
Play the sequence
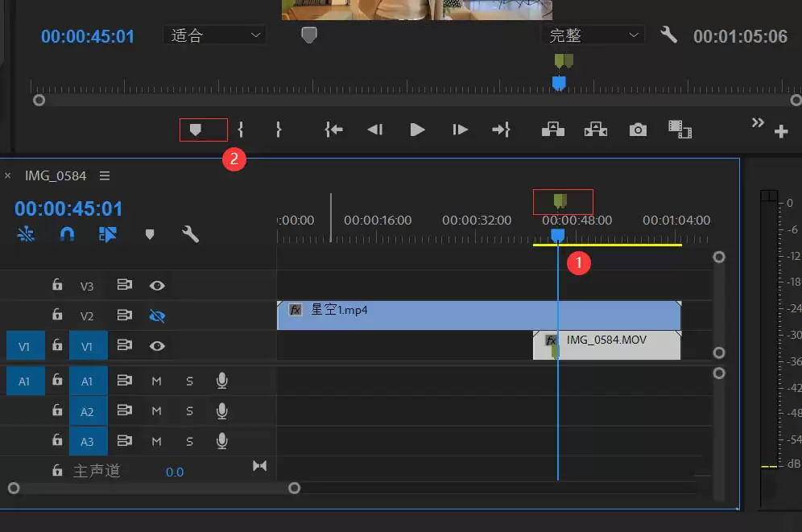(x=417, y=130)
